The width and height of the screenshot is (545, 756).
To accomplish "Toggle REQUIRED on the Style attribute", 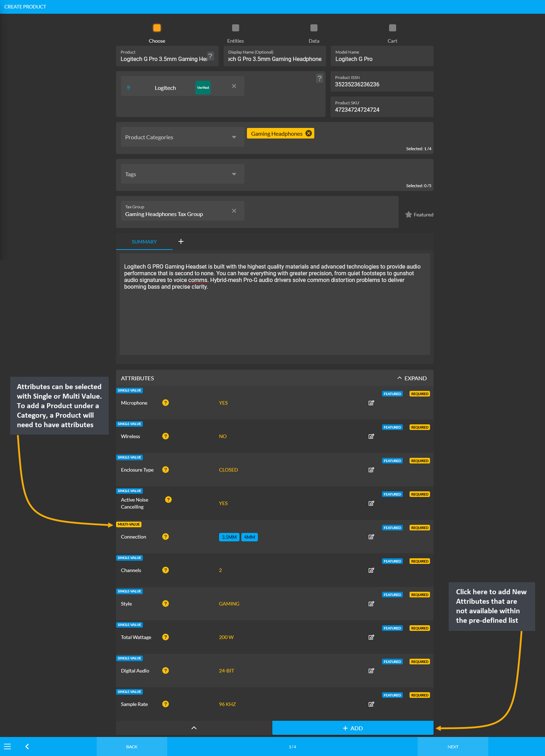I will (420, 595).
